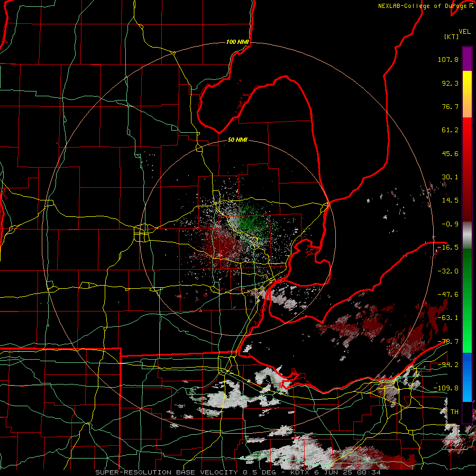Screen dimensions: 476x476
Task: Select the -94.2 velocity scale value
Action: tap(448, 365)
